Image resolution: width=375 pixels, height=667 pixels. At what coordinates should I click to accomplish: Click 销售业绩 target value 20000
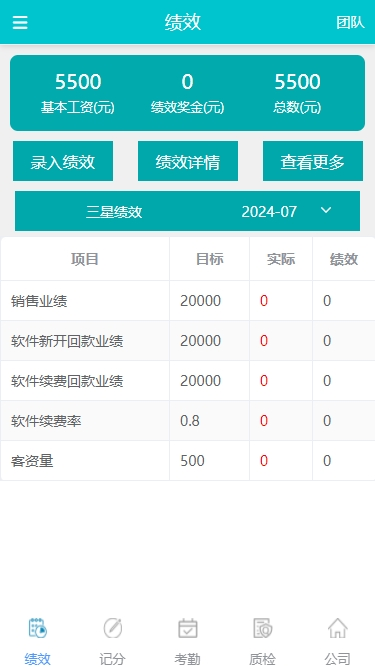(201, 301)
